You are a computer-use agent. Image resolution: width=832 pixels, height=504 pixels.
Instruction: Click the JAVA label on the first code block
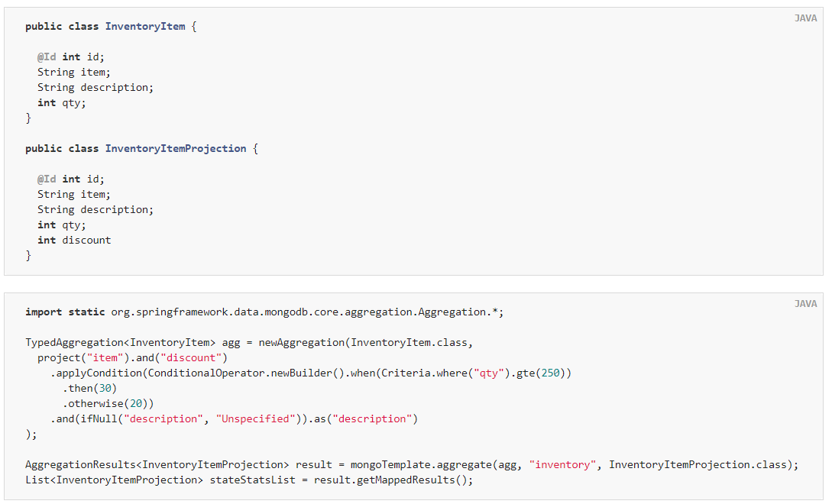pyautogui.click(x=805, y=18)
